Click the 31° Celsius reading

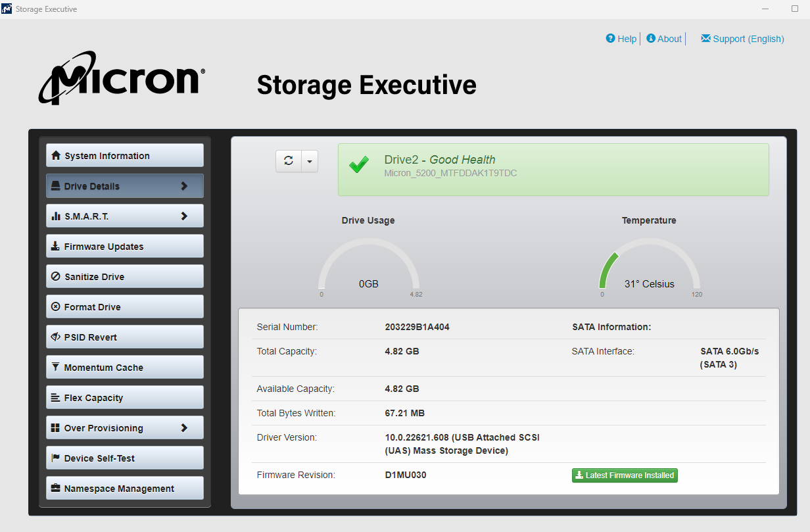pos(650,284)
